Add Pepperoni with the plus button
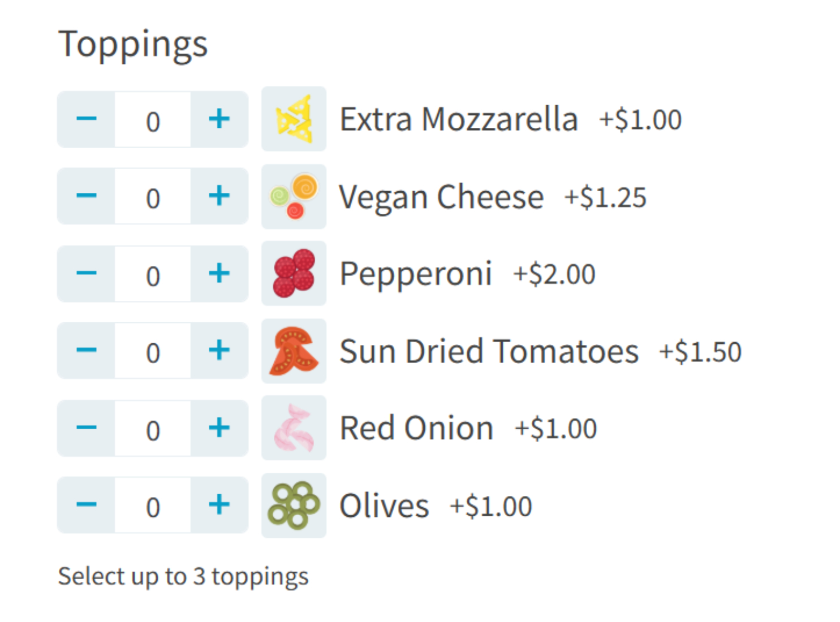The width and height of the screenshot is (840, 622). [219, 274]
